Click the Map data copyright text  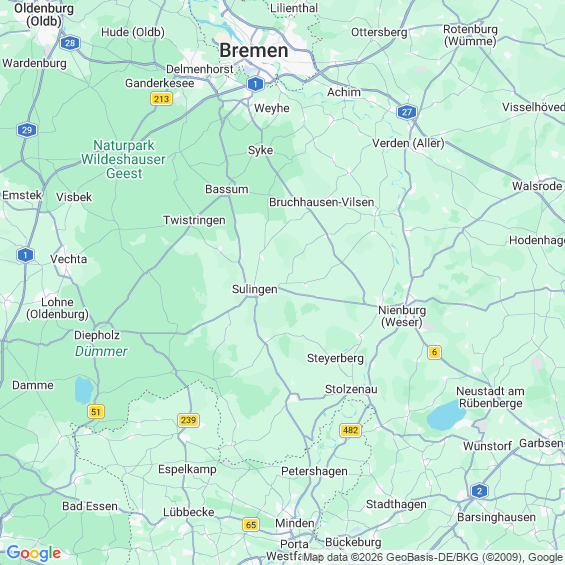(433, 557)
